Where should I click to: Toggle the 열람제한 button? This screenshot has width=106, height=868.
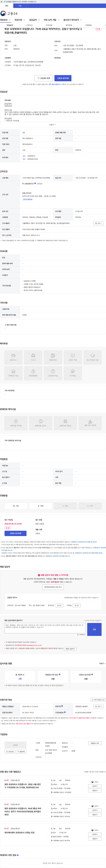click(21, 752)
